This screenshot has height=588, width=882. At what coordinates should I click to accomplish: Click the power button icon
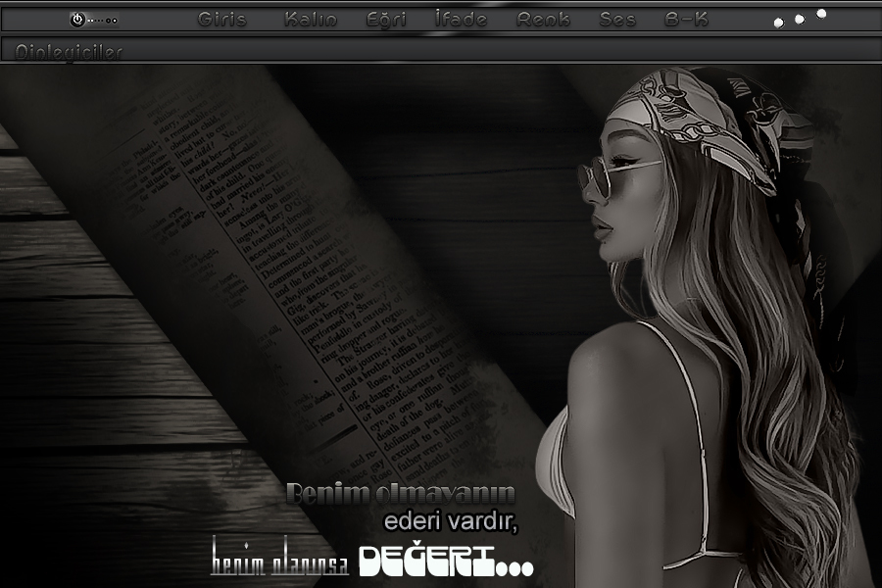pyautogui.click(x=77, y=20)
